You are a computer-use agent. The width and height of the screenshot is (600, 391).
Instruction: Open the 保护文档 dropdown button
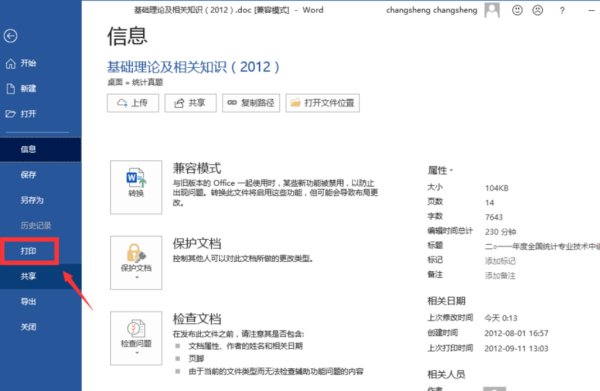pyautogui.click(x=136, y=262)
